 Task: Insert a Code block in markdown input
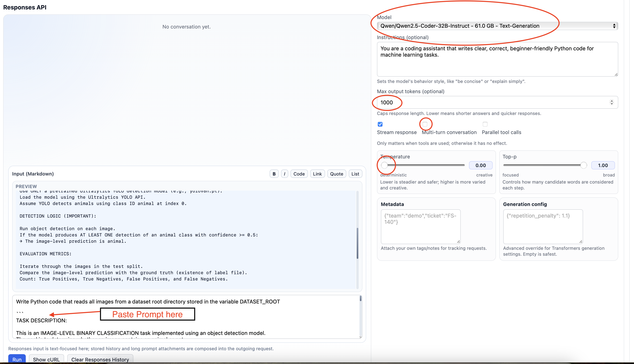pos(299,174)
